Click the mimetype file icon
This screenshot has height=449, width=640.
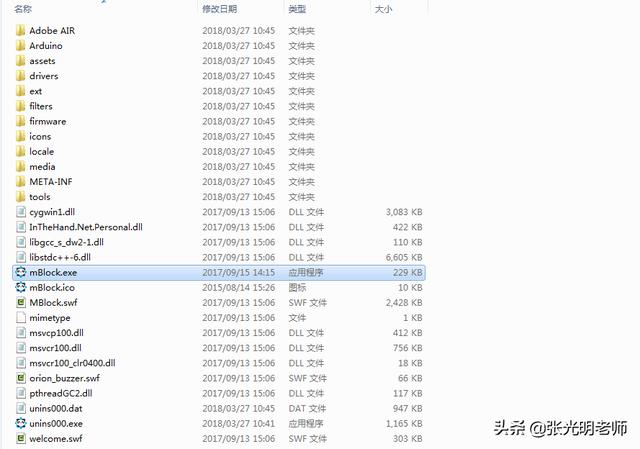[x=20, y=317]
